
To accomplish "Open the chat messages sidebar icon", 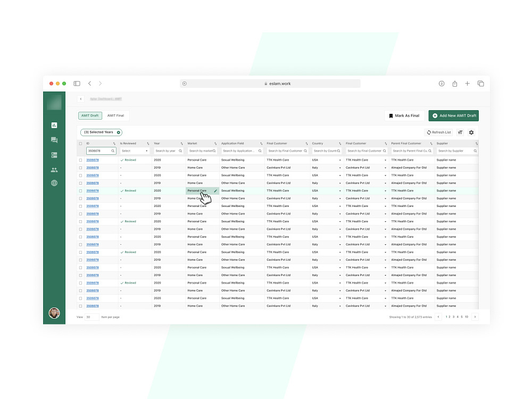I will 54,140.
